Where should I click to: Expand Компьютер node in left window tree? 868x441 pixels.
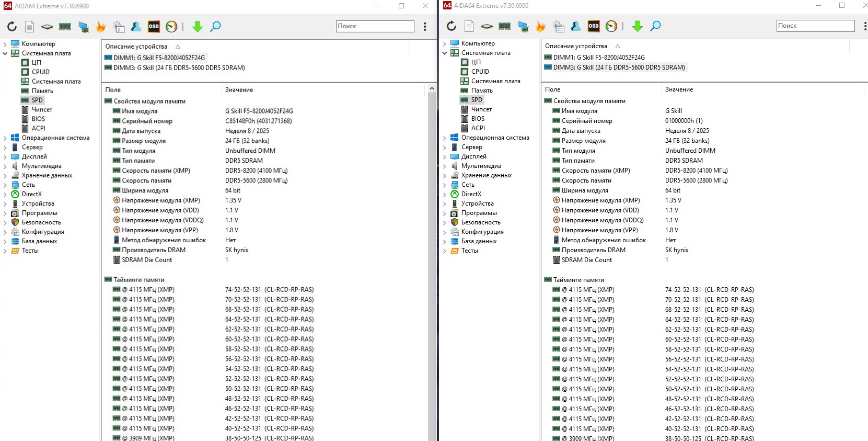[x=5, y=44]
